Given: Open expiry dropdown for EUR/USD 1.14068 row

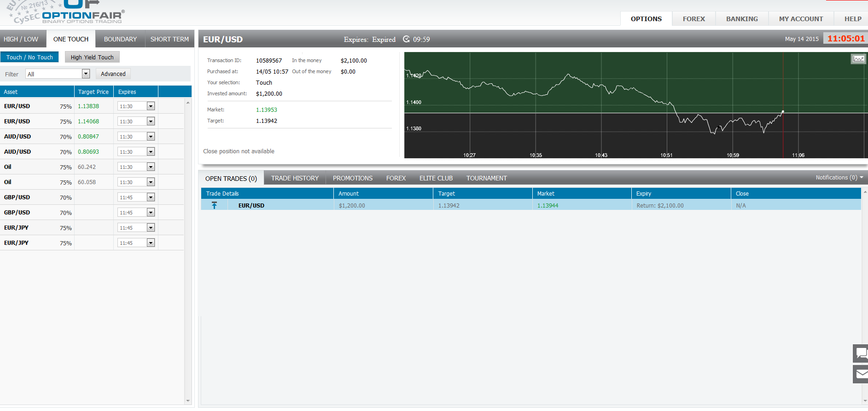Looking at the screenshot, I should click(x=151, y=122).
